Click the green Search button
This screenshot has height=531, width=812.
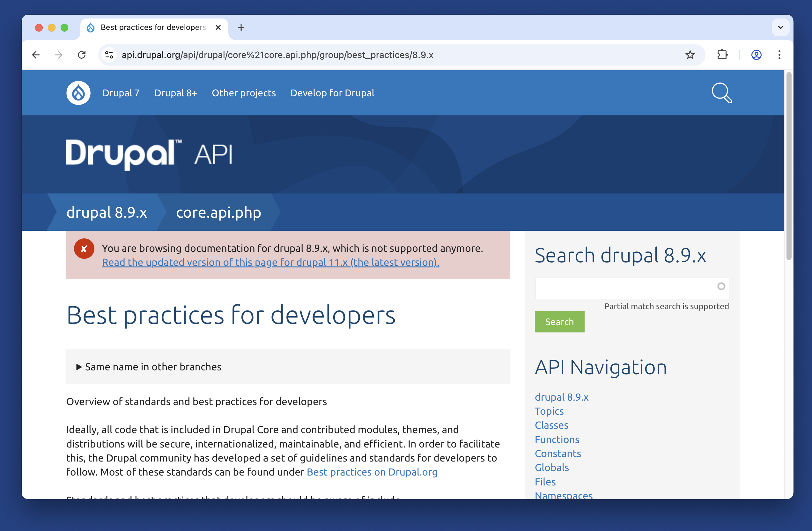click(559, 322)
